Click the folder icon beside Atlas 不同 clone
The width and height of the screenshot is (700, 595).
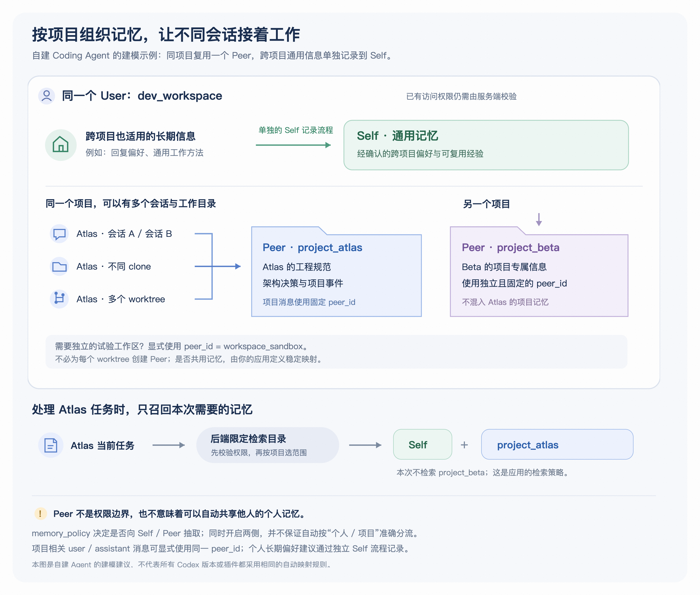coord(59,266)
